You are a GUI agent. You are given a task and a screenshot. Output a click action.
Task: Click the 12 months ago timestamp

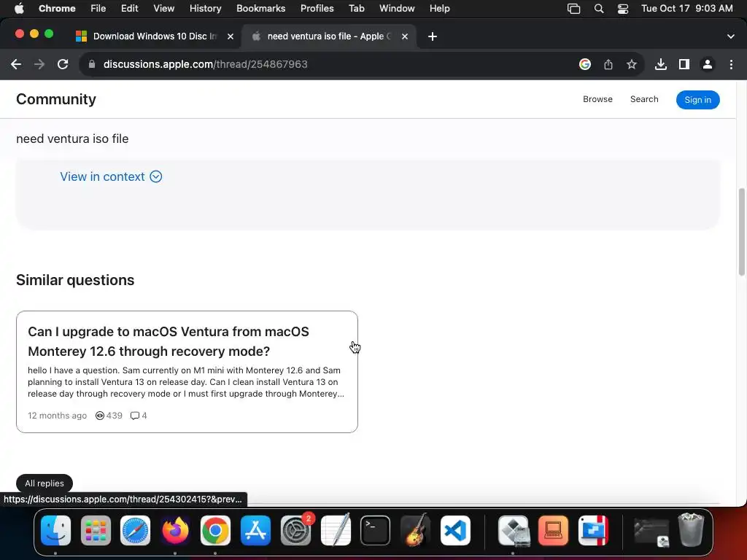(x=57, y=415)
